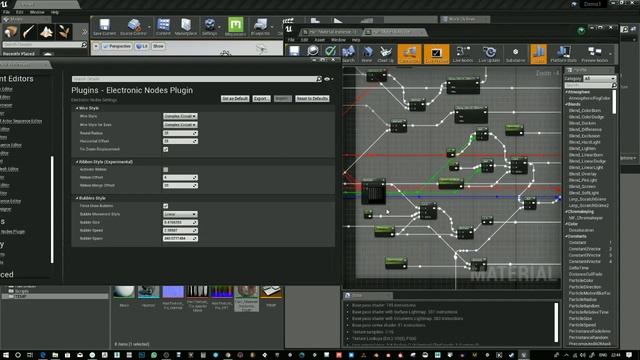Click Reset to Defaults button
The image size is (640, 360).
[312, 99]
